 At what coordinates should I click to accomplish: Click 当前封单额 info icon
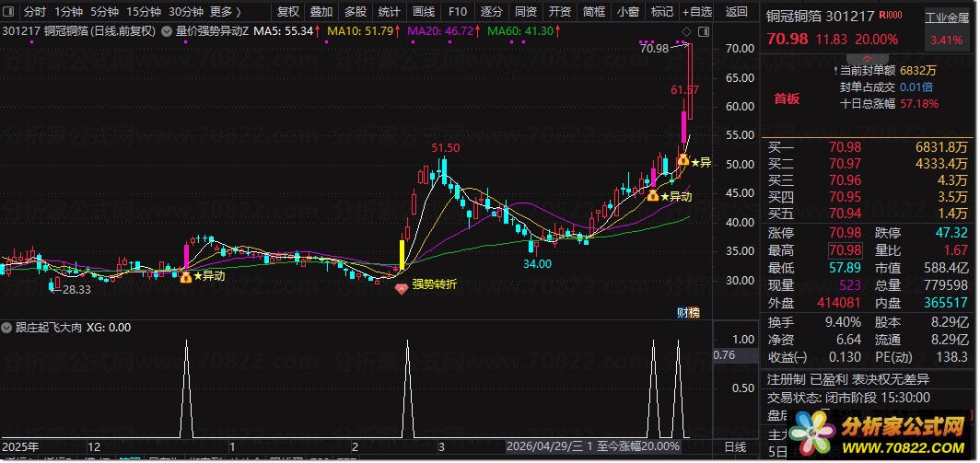(x=835, y=71)
